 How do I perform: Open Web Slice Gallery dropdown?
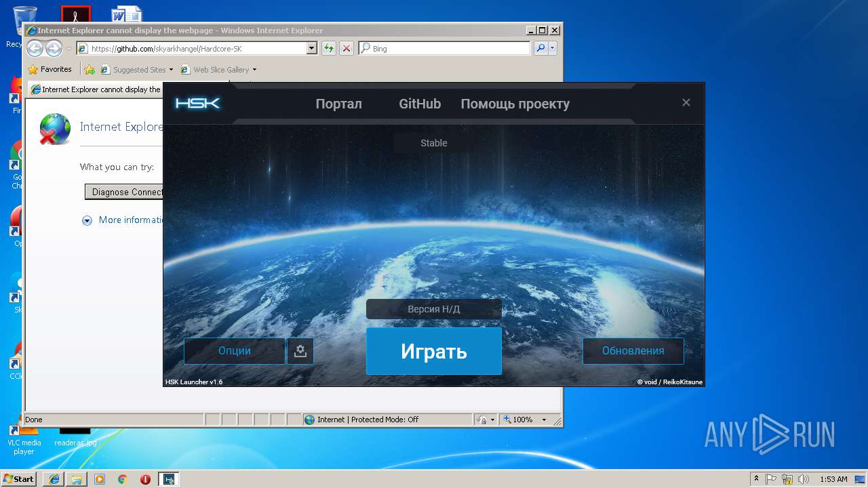pos(219,69)
